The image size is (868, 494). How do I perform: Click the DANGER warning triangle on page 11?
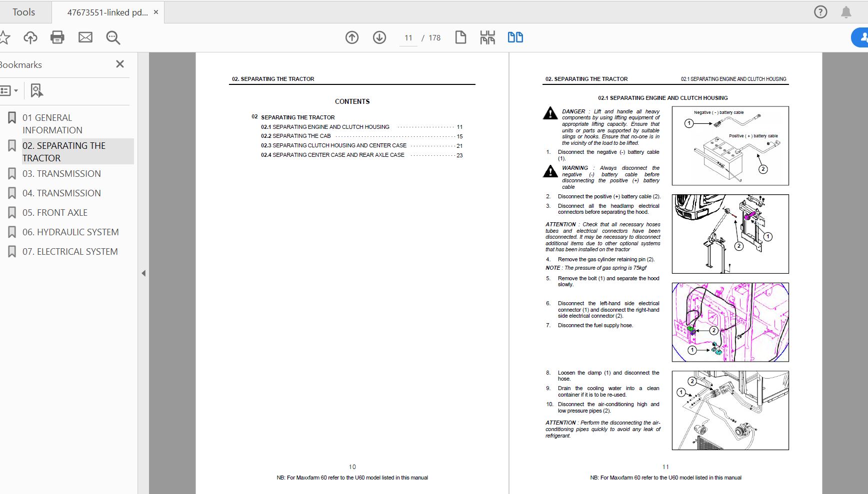(550, 113)
